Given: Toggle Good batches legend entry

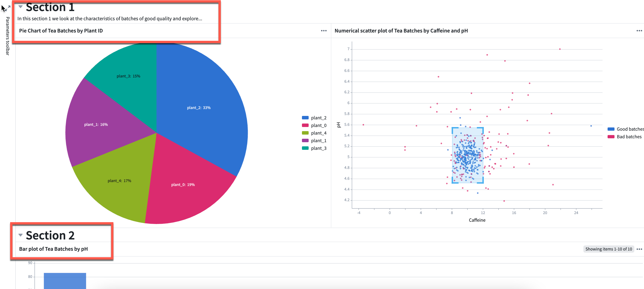Looking at the screenshot, I should click(626, 129).
